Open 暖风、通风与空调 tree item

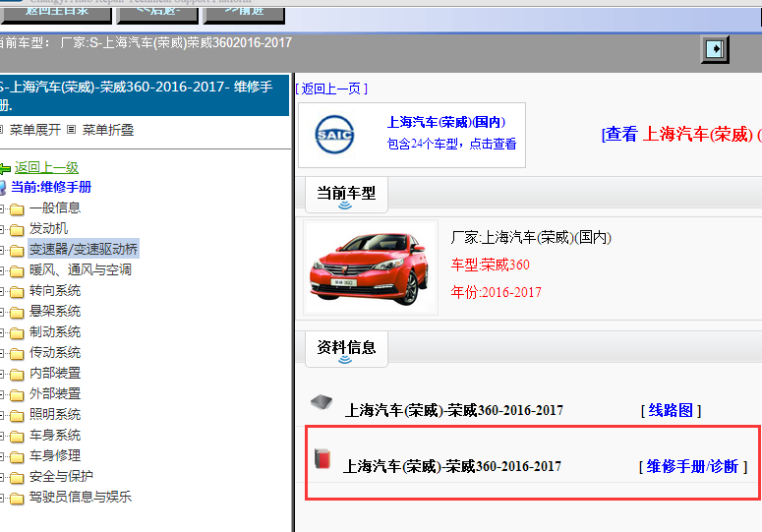point(81,269)
